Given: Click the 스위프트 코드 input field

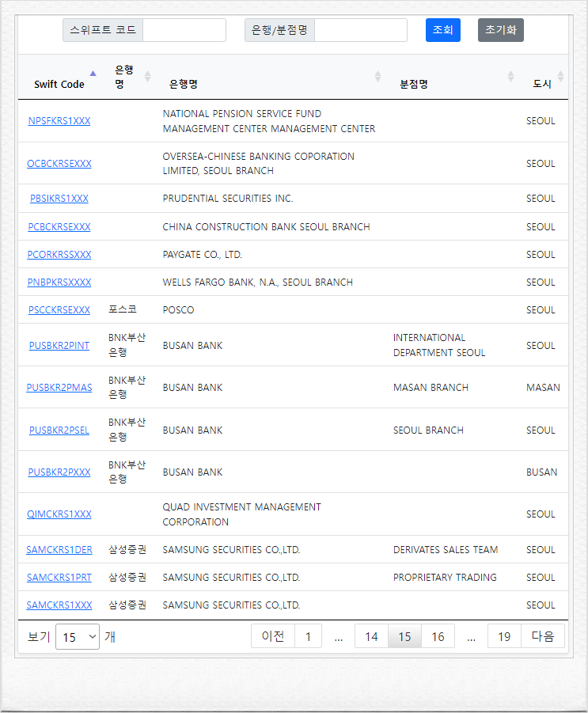Looking at the screenshot, I should click(x=184, y=30).
